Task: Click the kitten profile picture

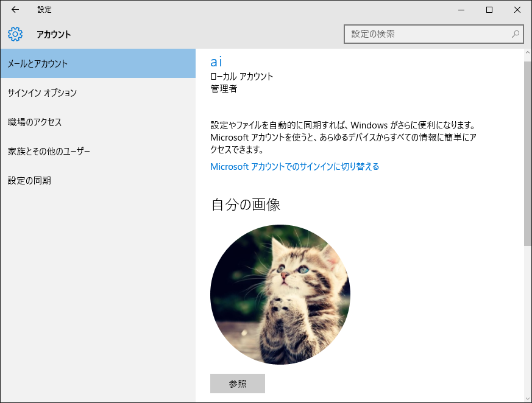Action: (x=280, y=295)
